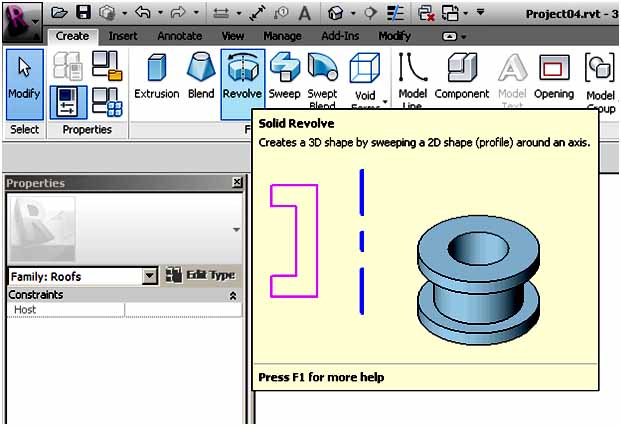Collapse the Constraints section
Image resolution: width=621 pixels, height=426 pixels.
(x=233, y=296)
